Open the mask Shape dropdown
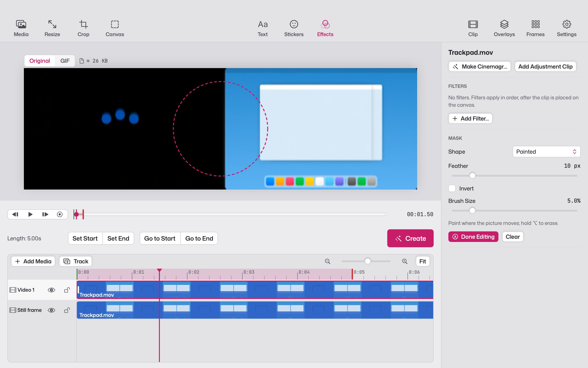This screenshot has width=588, height=368. [546, 152]
